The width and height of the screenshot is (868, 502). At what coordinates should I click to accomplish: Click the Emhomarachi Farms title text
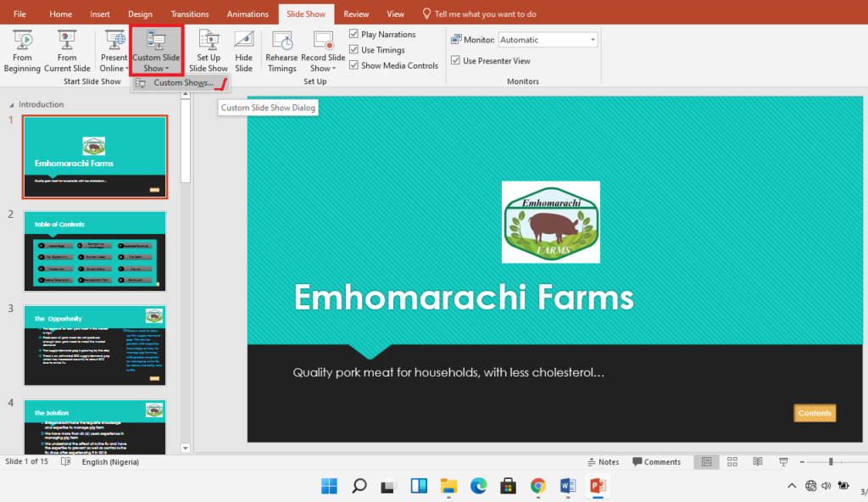click(x=464, y=298)
